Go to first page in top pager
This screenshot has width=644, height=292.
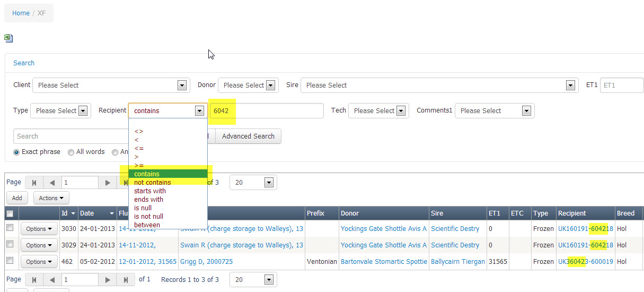click(x=34, y=183)
